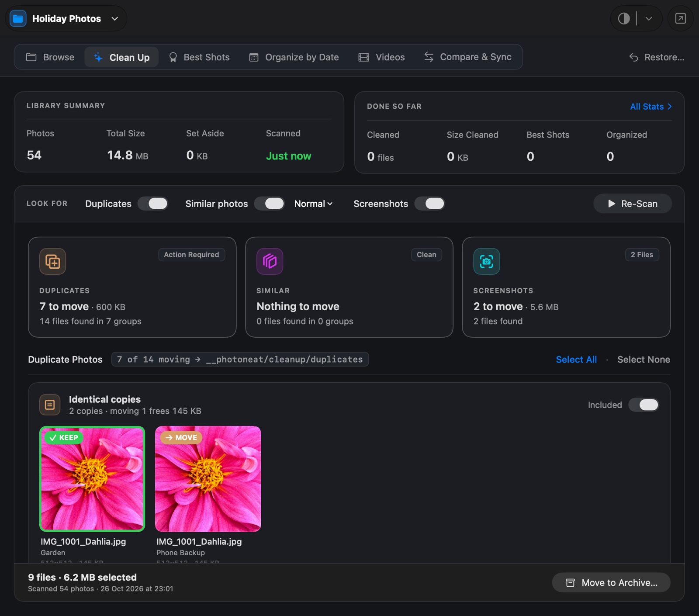The width and height of the screenshot is (699, 616).
Task: Click the Similar card purple layers icon
Action: click(270, 261)
